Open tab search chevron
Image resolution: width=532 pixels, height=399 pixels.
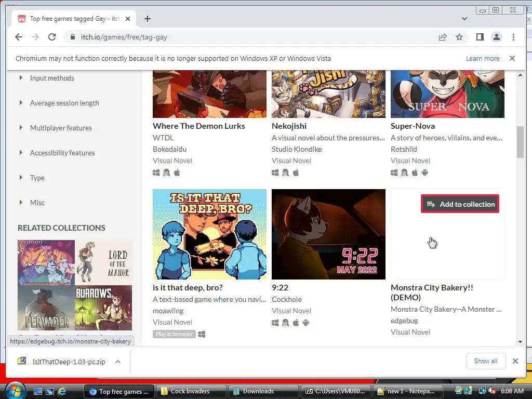click(464, 19)
